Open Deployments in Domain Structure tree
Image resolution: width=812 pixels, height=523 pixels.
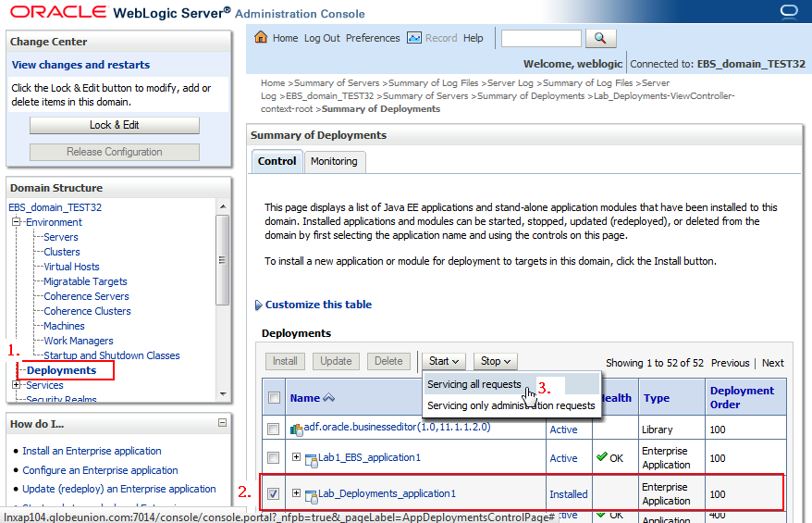coord(62,370)
